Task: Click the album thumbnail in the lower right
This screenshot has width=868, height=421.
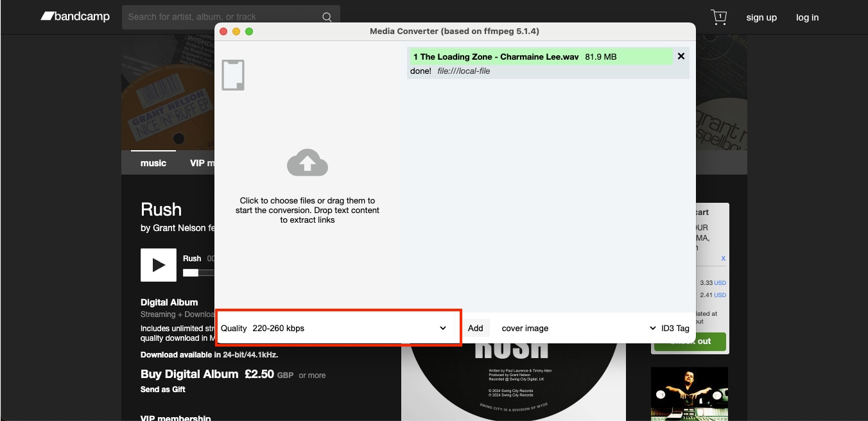Action: (689, 393)
